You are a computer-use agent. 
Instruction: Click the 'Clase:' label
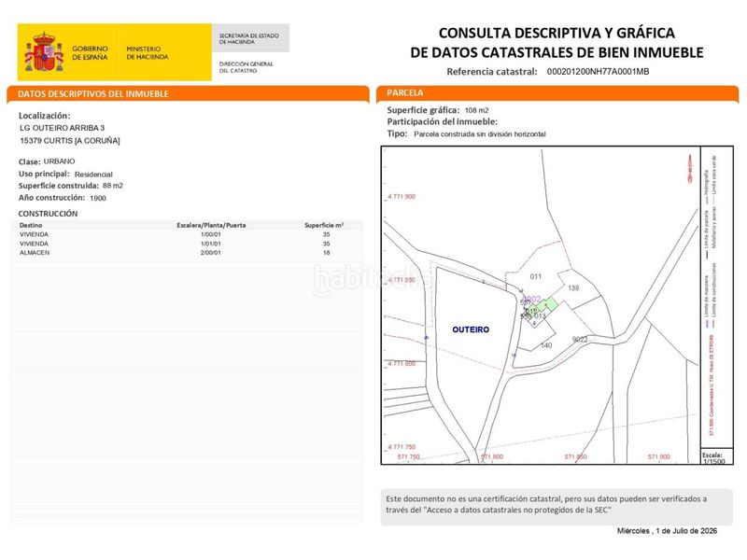(x=30, y=161)
